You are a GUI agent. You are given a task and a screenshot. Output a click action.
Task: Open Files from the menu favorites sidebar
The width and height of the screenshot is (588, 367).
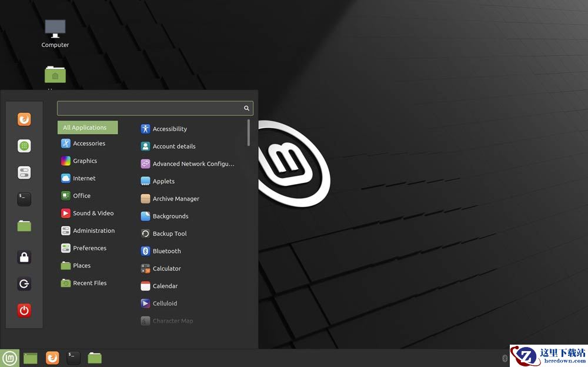tap(24, 226)
